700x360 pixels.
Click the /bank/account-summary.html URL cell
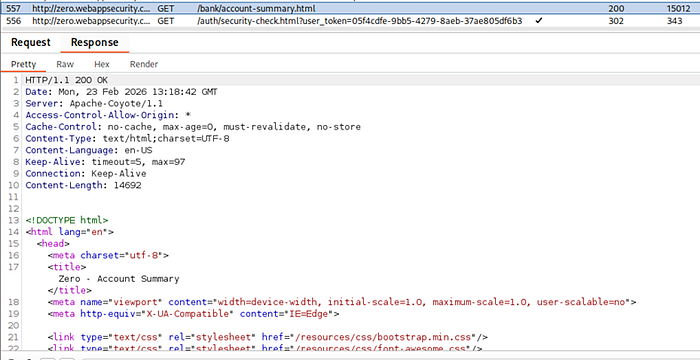coord(256,8)
